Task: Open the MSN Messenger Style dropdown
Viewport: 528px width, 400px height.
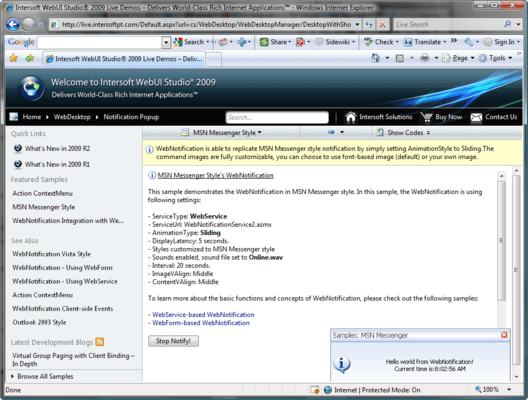Action: [x=222, y=133]
